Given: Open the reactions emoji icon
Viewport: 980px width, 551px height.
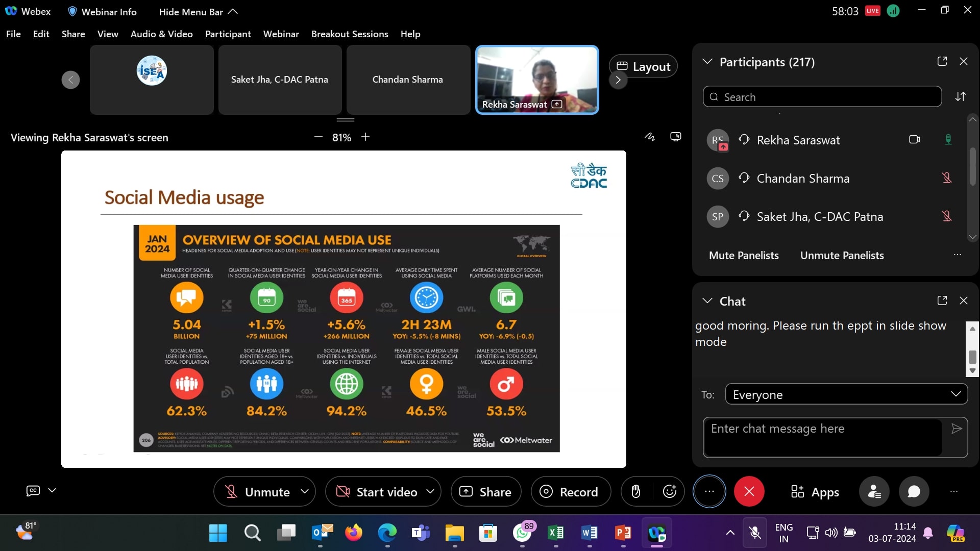Looking at the screenshot, I should coord(669,491).
